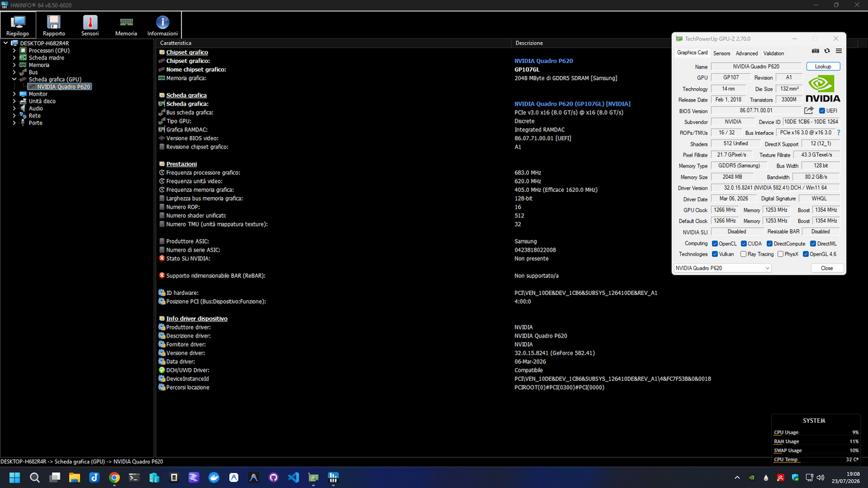The width and height of the screenshot is (868, 488).
Task: Collapse the Scheda grafica (GPU) node
Action: 14,79
